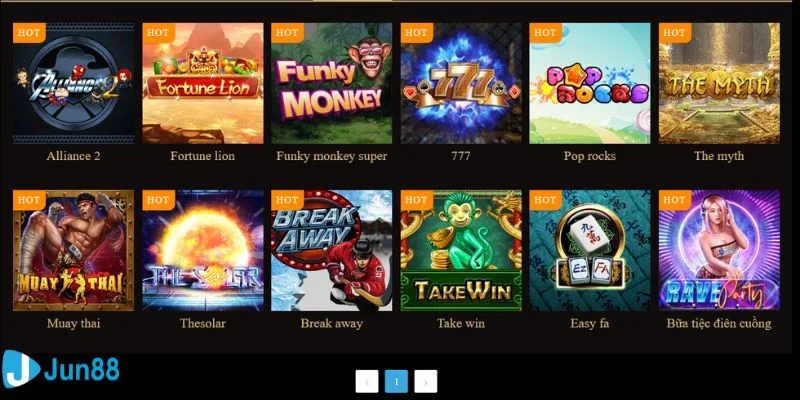Start the Muay Thai game thumbnail

click(73, 251)
